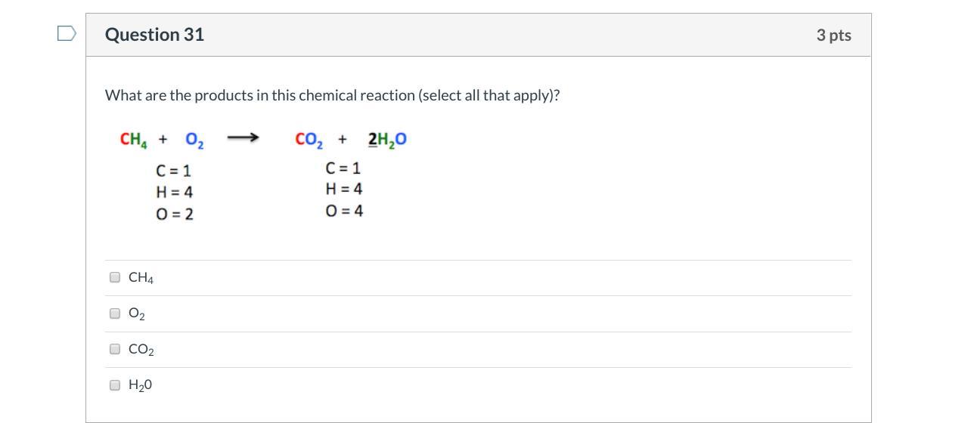980x423 pixels.
Task: Click the CH4 answer option label
Action: [141, 278]
